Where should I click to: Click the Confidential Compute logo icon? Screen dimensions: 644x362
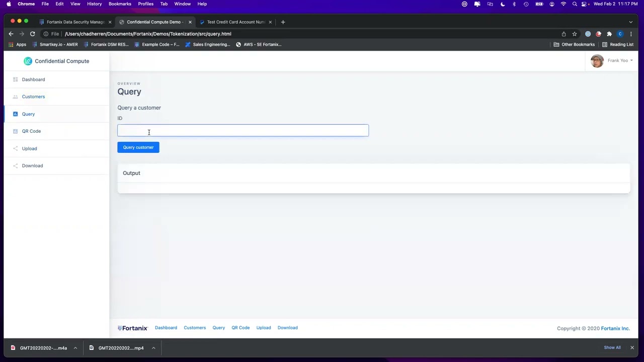(28, 61)
